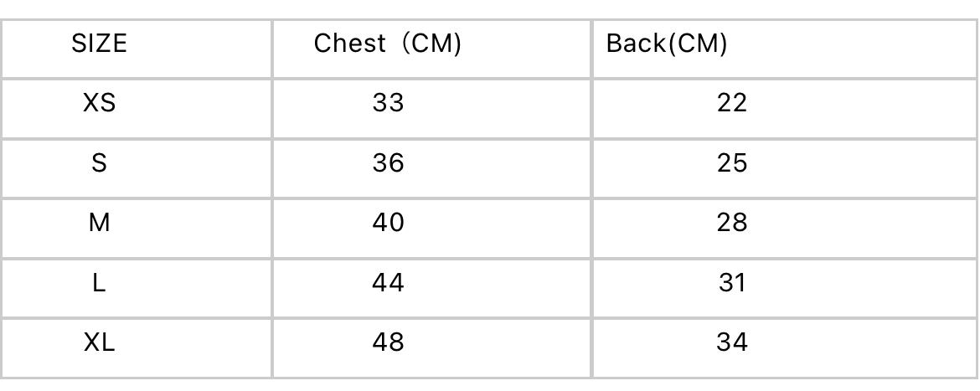Click chest value 33 for XS

[388, 103]
